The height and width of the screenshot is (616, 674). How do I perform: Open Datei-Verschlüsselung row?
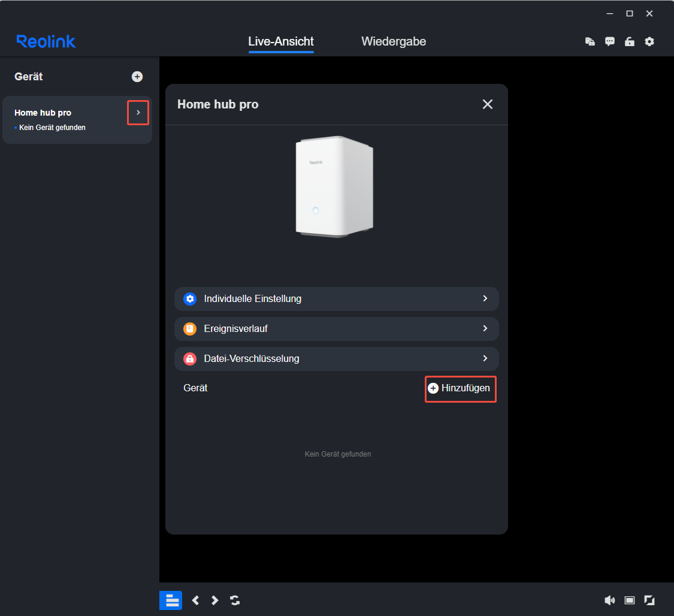337,359
